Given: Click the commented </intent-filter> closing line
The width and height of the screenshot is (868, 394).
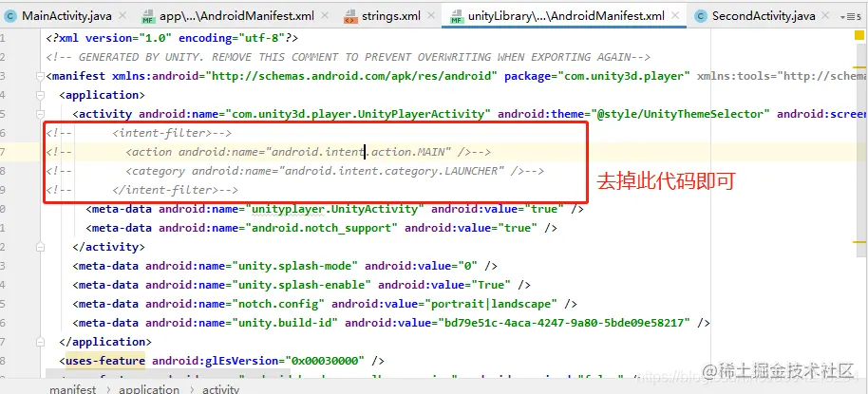Looking at the screenshot, I should point(142,190).
